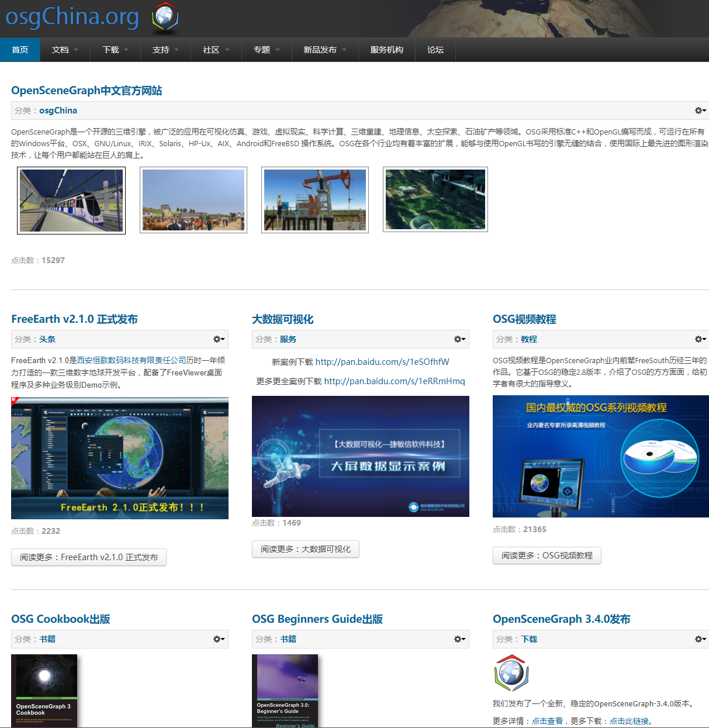View the horses field thumbnail
709x728 pixels.
[x=193, y=200]
